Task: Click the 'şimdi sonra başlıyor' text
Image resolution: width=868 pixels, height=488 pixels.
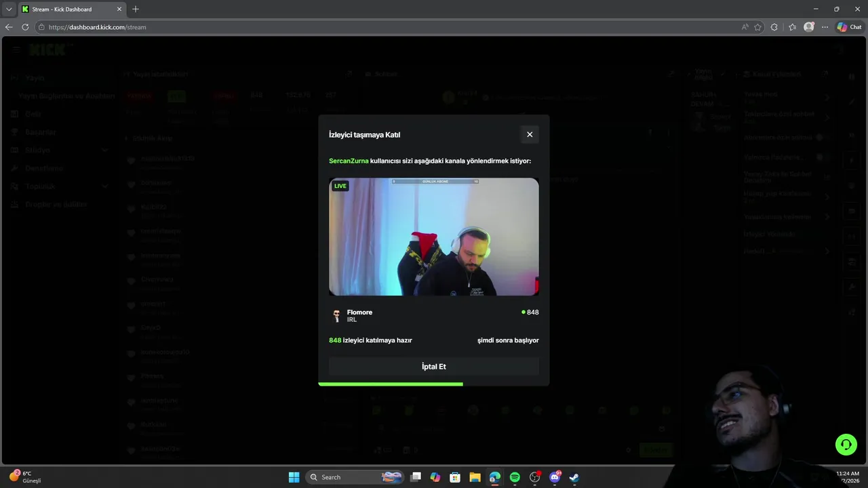Action: pos(508,340)
